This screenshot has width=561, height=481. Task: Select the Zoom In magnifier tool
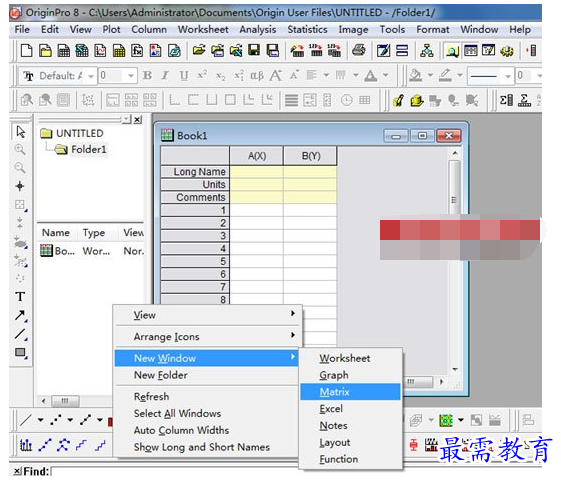pos(20,150)
